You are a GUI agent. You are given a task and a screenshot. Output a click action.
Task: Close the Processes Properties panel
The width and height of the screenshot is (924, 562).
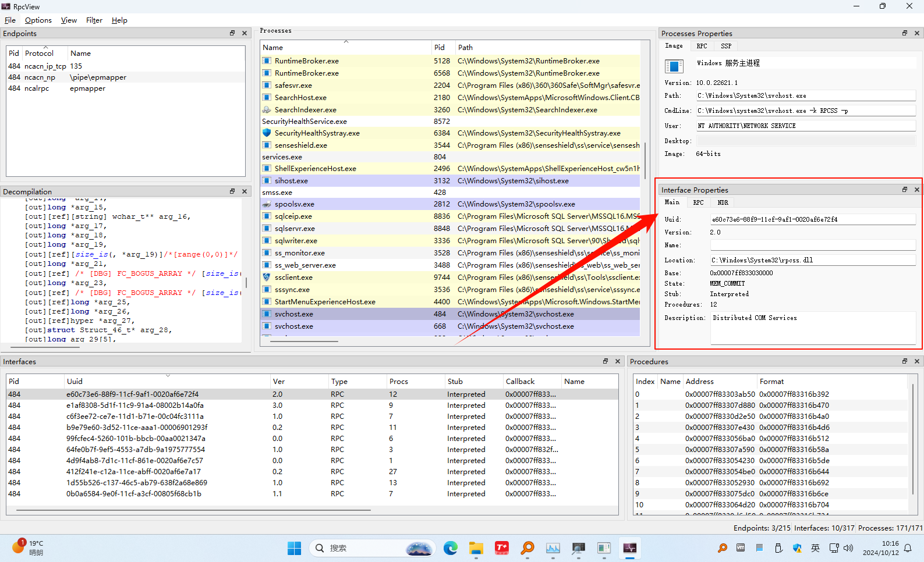[917, 33]
